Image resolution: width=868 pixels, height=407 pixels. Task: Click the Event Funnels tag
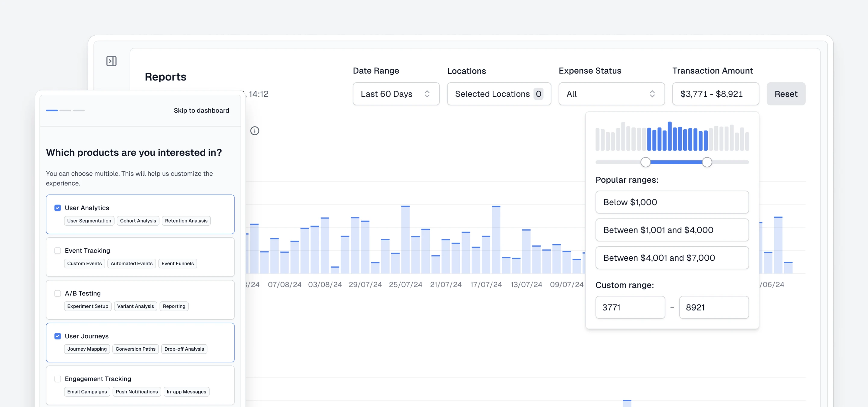(178, 263)
